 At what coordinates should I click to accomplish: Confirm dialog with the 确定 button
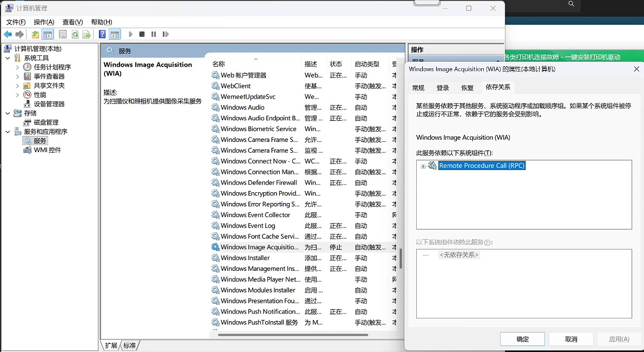pyautogui.click(x=522, y=339)
